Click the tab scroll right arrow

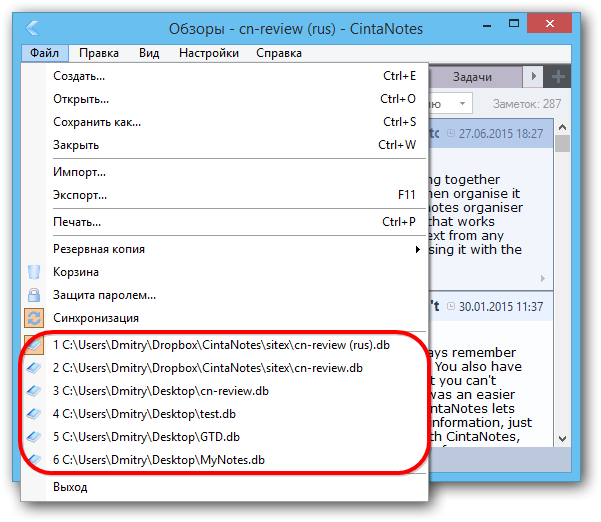533,77
